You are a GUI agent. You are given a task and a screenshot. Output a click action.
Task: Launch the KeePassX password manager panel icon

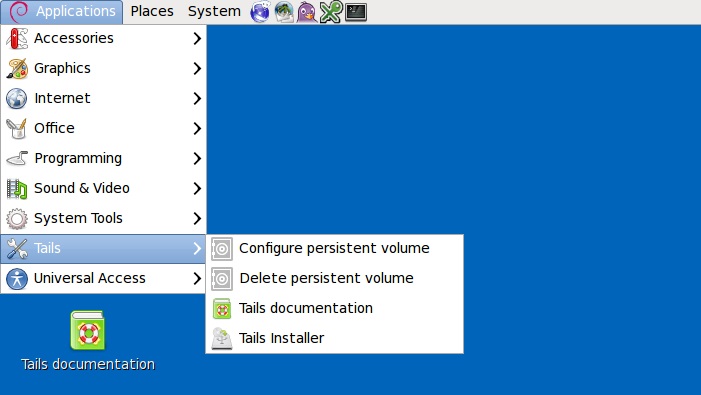point(331,12)
